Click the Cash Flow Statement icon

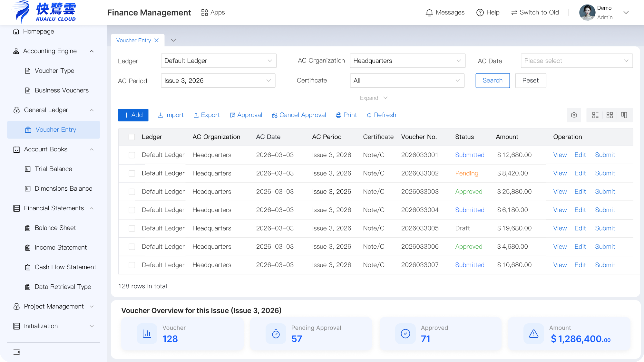[x=28, y=267]
